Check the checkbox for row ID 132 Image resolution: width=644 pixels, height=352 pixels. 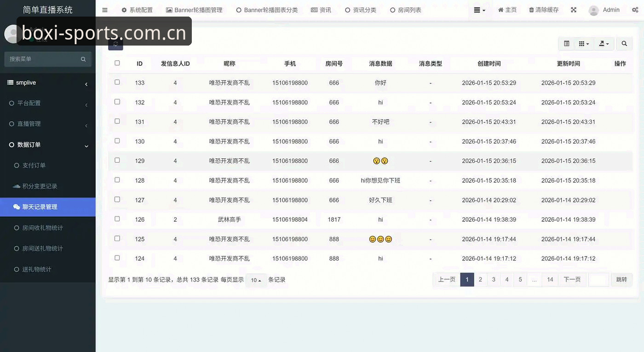pyautogui.click(x=117, y=101)
